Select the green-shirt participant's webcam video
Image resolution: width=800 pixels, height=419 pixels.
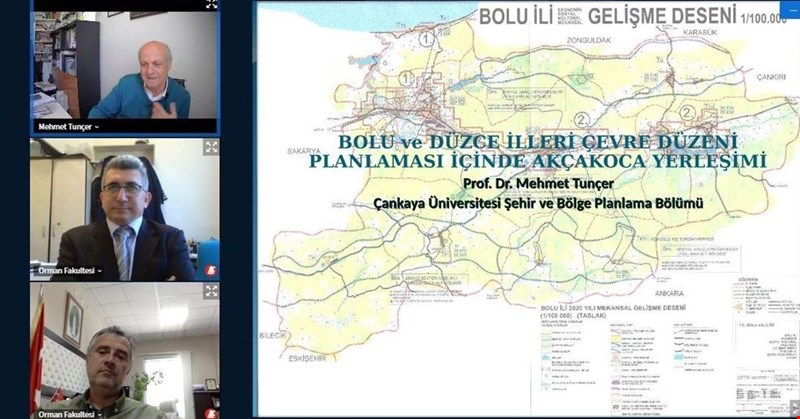[x=125, y=351]
